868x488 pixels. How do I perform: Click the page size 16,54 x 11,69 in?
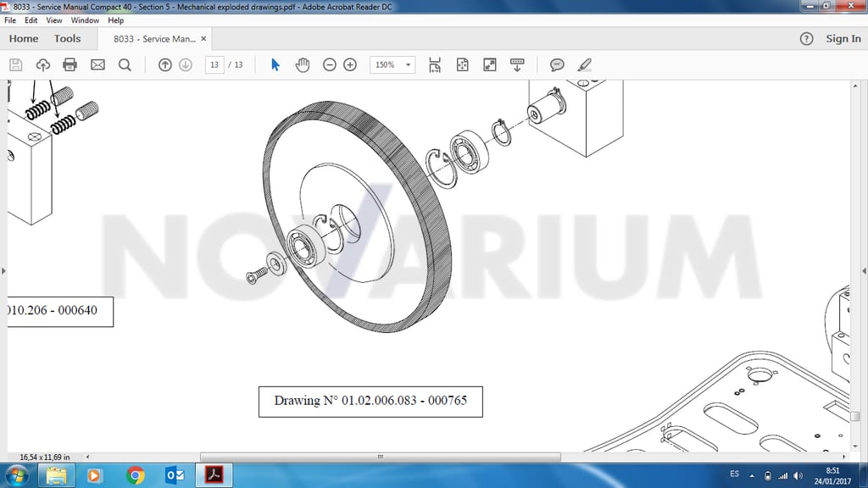tap(45, 457)
